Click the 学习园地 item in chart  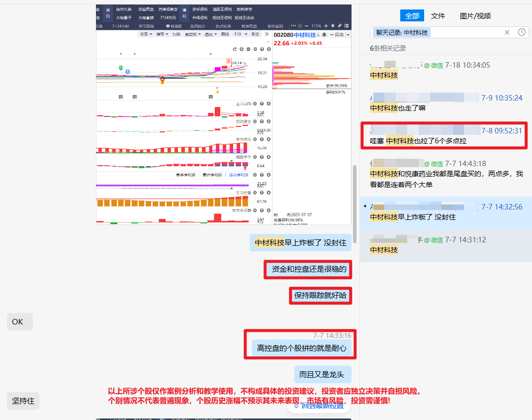146,26
